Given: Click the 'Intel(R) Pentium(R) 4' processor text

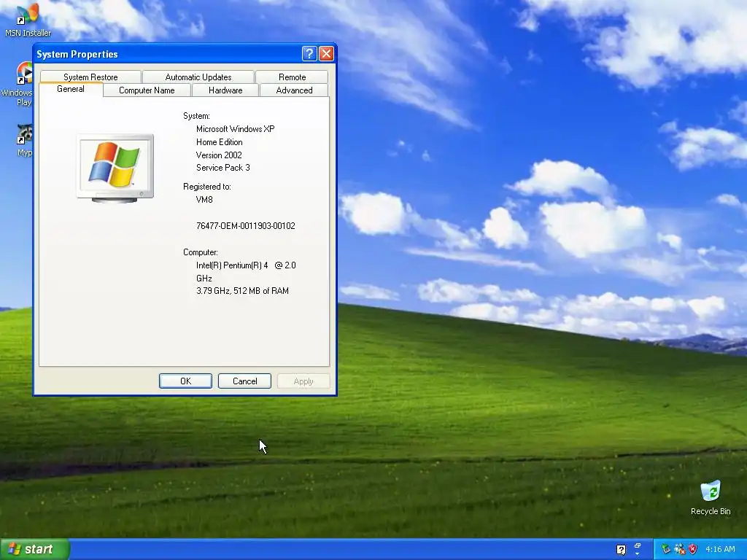Looking at the screenshot, I should 232,265.
